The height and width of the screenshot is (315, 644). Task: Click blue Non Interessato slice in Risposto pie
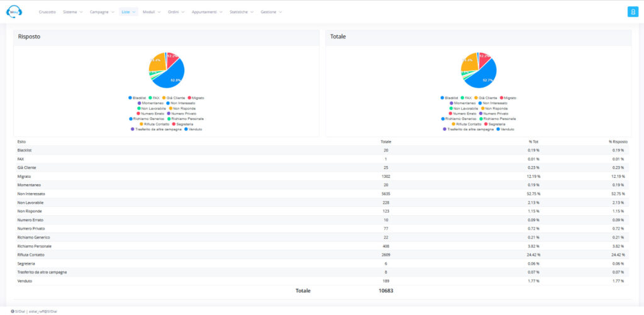tap(172, 79)
